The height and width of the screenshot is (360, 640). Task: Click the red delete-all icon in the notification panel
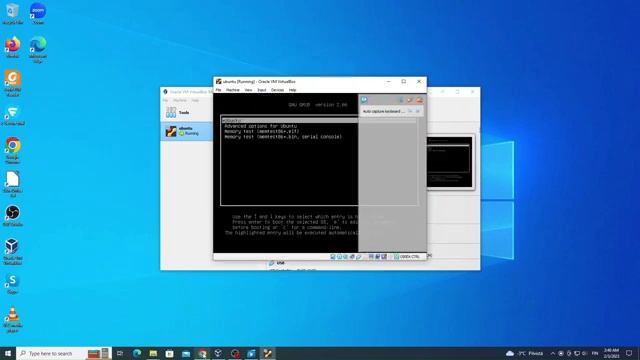click(x=420, y=100)
